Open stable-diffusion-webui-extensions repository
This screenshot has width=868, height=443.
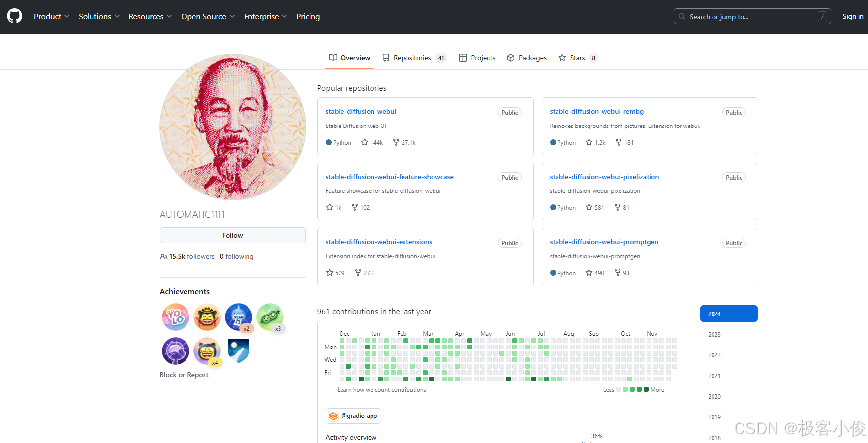(x=378, y=242)
